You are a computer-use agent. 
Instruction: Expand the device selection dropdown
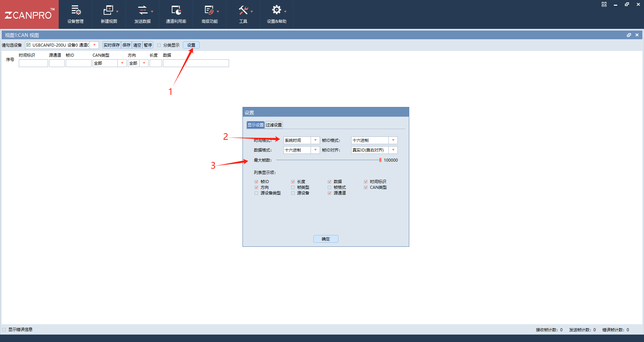[x=95, y=45]
